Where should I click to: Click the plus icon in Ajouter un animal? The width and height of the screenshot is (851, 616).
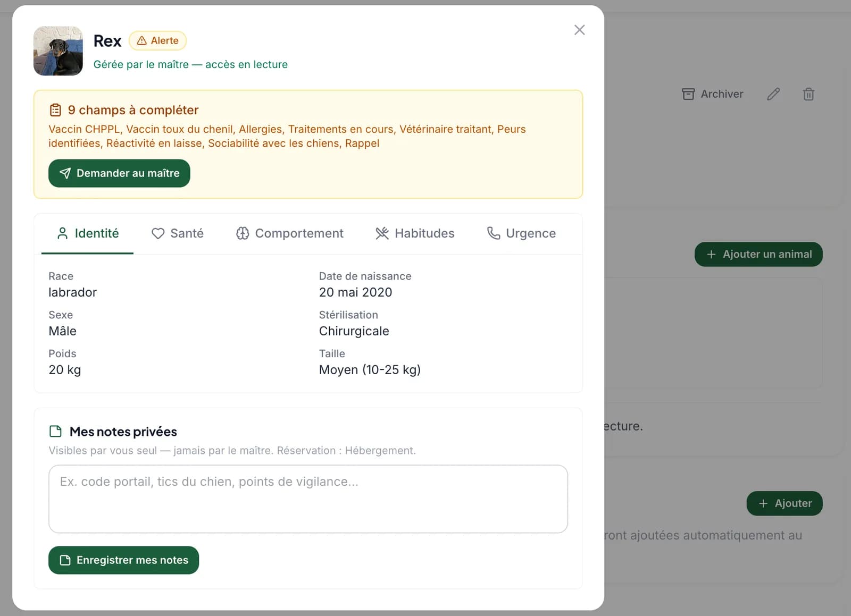click(711, 255)
